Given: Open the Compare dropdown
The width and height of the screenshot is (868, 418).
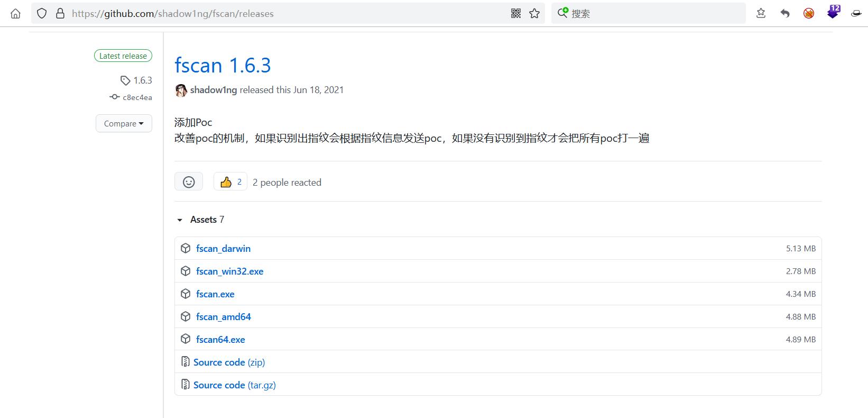Looking at the screenshot, I should (124, 123).
